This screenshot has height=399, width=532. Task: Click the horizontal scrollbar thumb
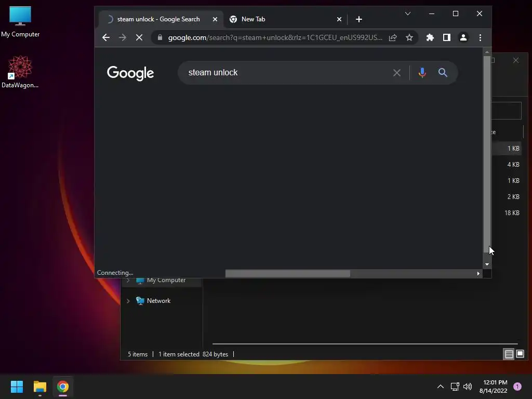288,273
